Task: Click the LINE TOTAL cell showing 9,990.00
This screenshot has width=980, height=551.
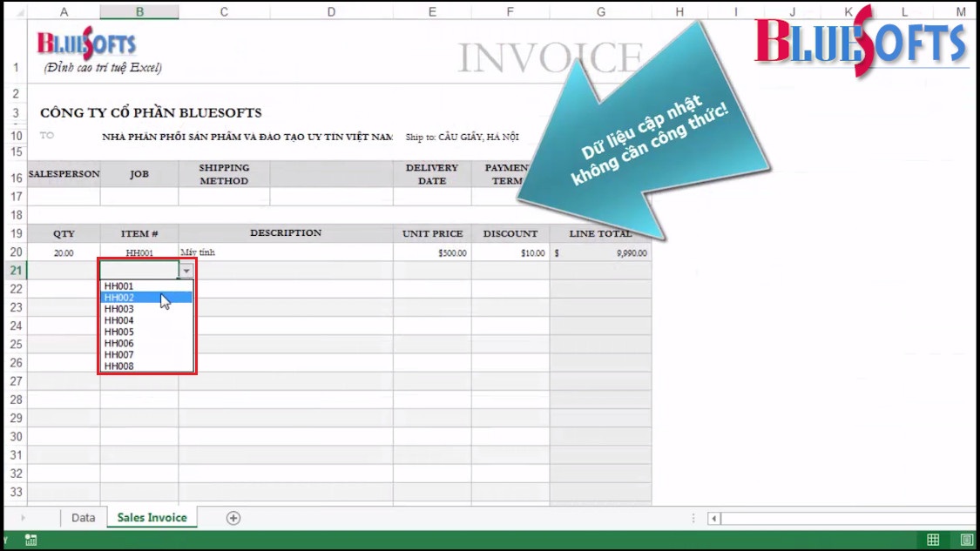Action: point(600,252)
